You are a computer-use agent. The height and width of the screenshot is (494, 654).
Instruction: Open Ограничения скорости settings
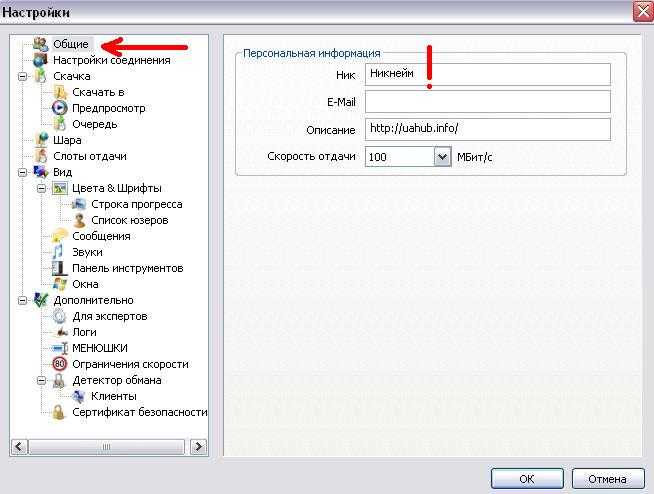coord(130,364)
